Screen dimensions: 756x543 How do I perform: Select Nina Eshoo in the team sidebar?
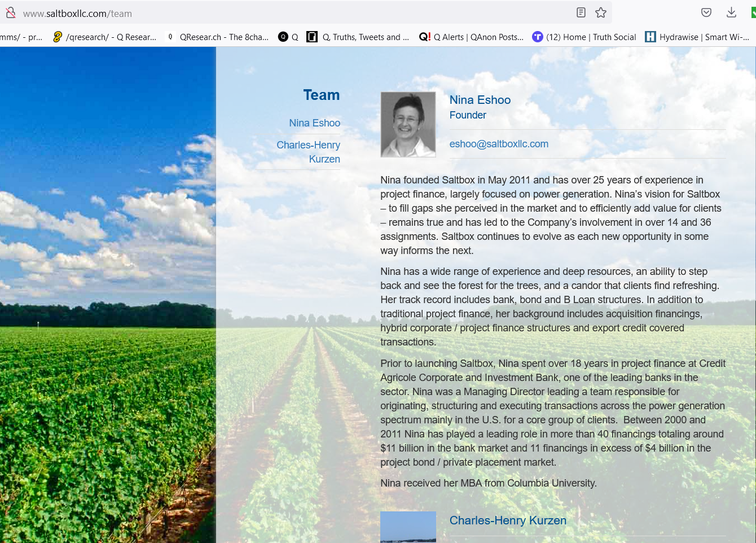click(x=314, y=123)
